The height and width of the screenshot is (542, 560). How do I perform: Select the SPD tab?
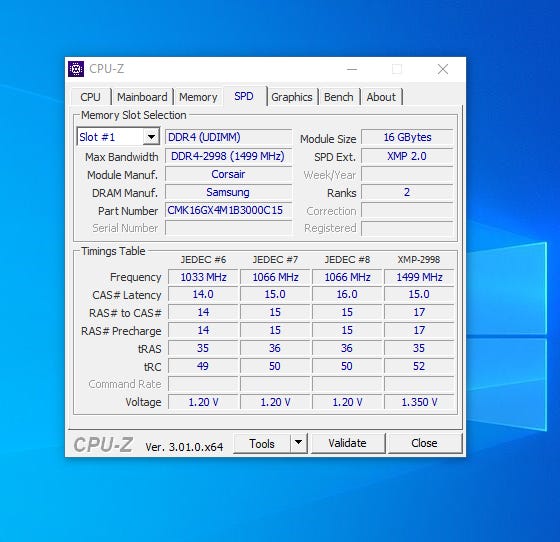pos(244,96)
